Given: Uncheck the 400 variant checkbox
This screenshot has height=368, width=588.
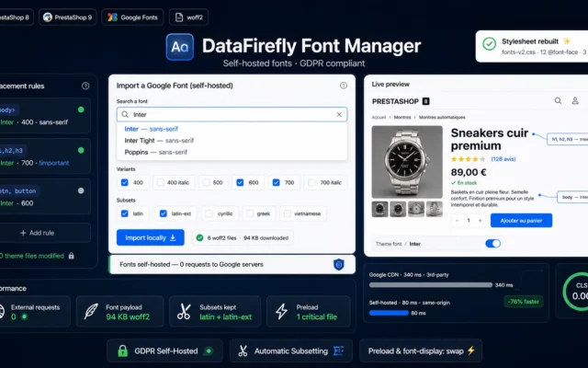Looking at the screenshot, I should tap(125, 182).
